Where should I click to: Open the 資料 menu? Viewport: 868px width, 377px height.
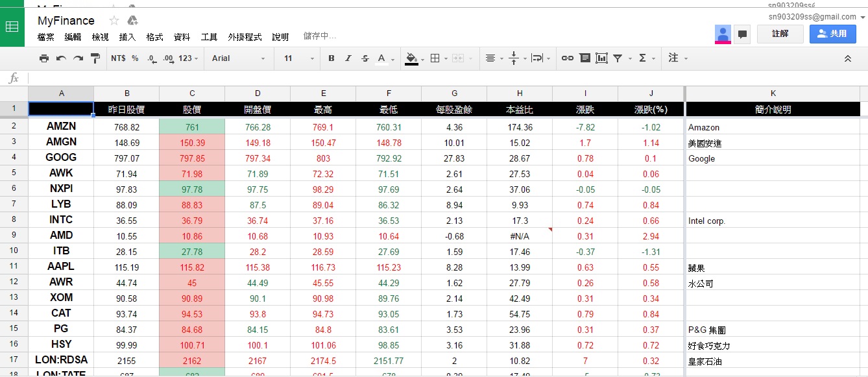[182, 37]
